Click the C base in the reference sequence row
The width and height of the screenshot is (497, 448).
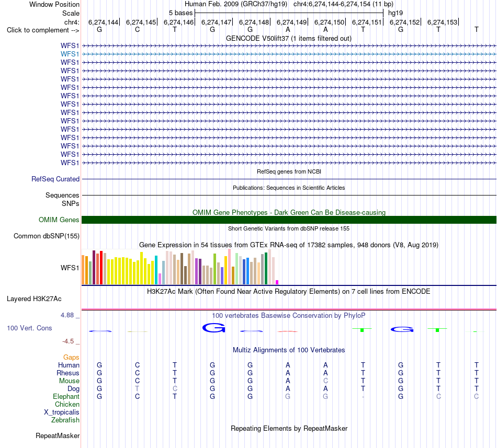[x=137, y=29]
